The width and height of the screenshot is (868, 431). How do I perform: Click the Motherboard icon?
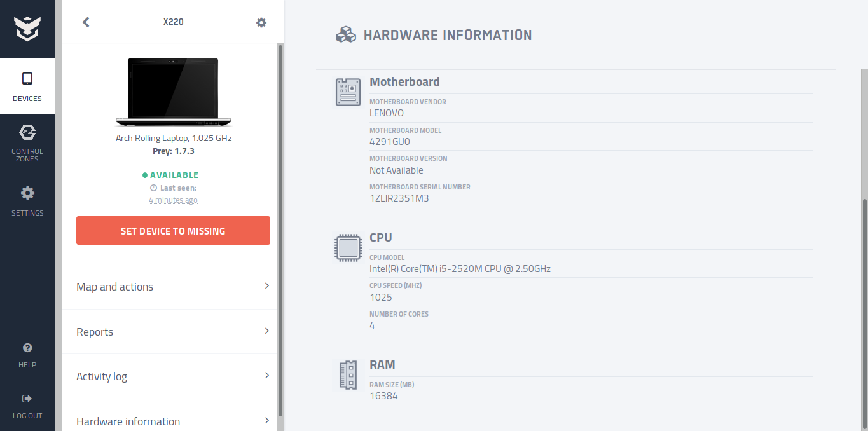point(348,92)
